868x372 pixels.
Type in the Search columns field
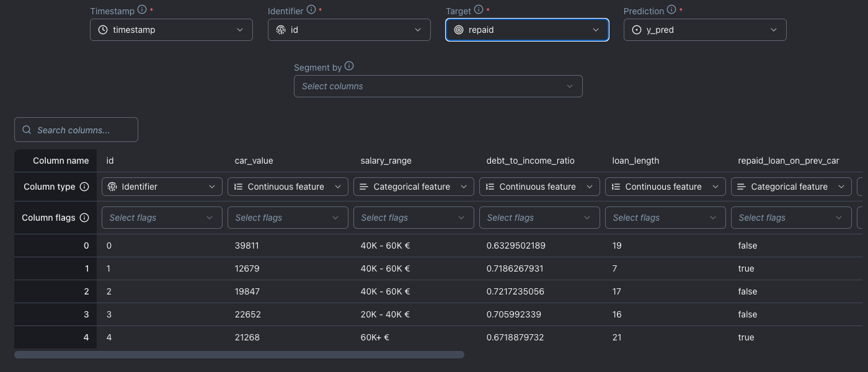[84, 130]
